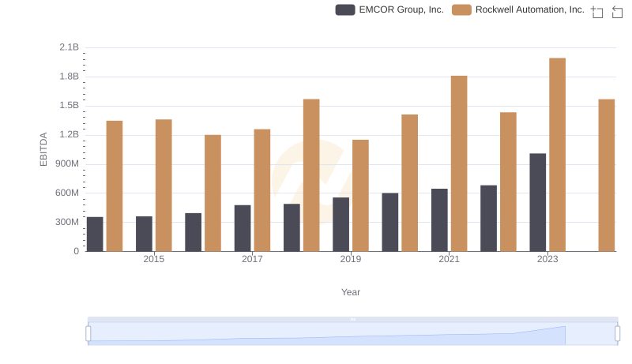Click the 2015 x-axis label

153,259
